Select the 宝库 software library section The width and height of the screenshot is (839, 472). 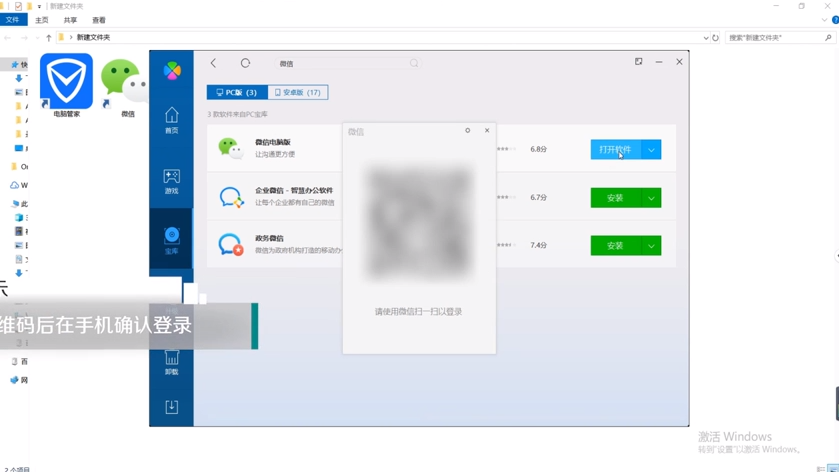coord(171,240)
